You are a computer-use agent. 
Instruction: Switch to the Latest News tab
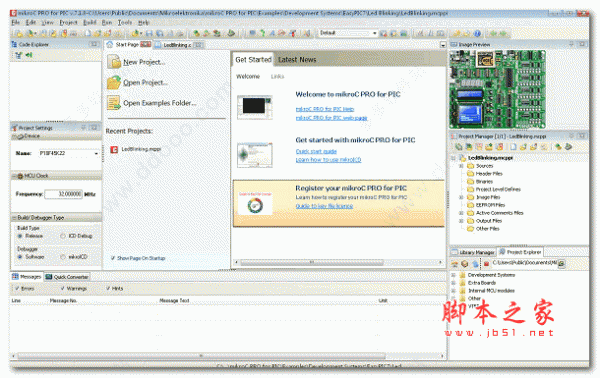297,60
